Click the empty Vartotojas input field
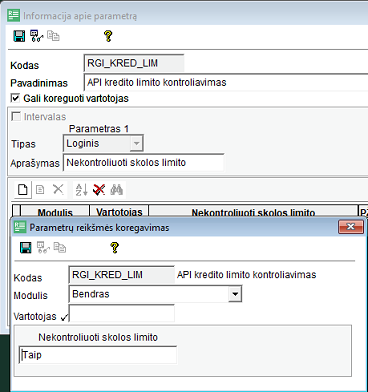368x392 pixels. (121, 313)
